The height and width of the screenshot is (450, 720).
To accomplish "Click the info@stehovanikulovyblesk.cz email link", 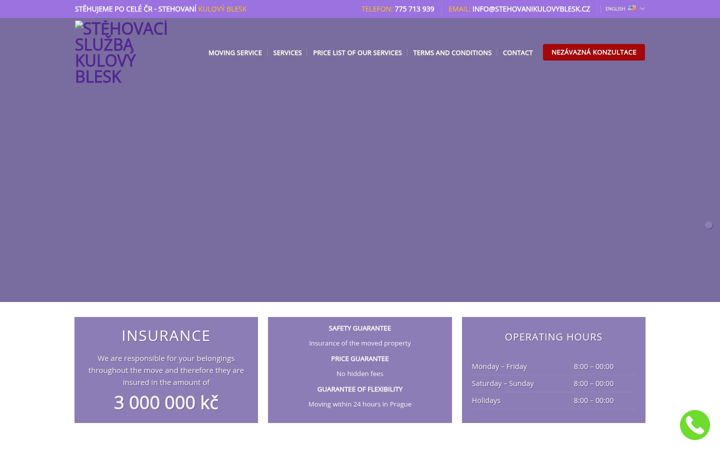I will pos(531,9).
